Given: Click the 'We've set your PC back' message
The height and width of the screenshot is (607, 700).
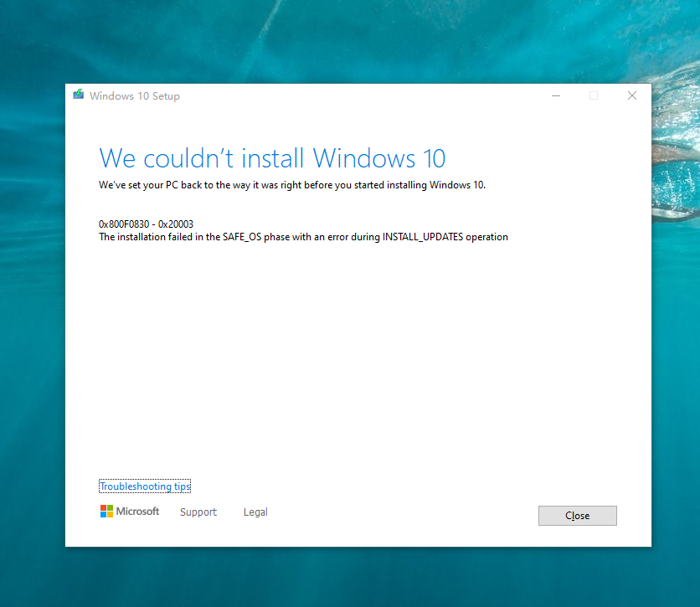Looking at the screenshot, I should (292, 185).
